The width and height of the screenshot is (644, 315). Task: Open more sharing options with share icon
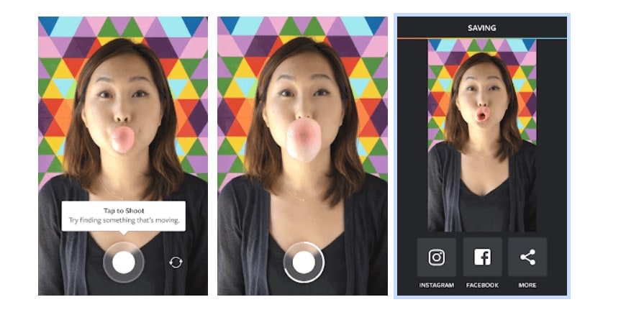click(527, 257)
